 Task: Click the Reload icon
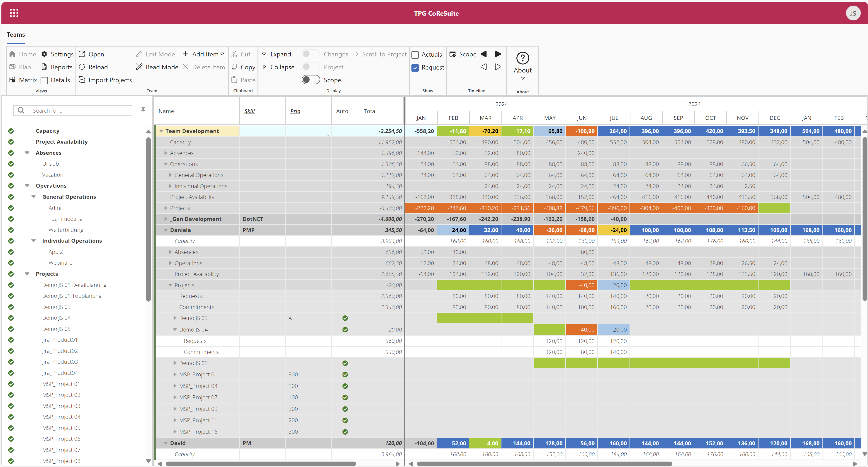[82, 67]
